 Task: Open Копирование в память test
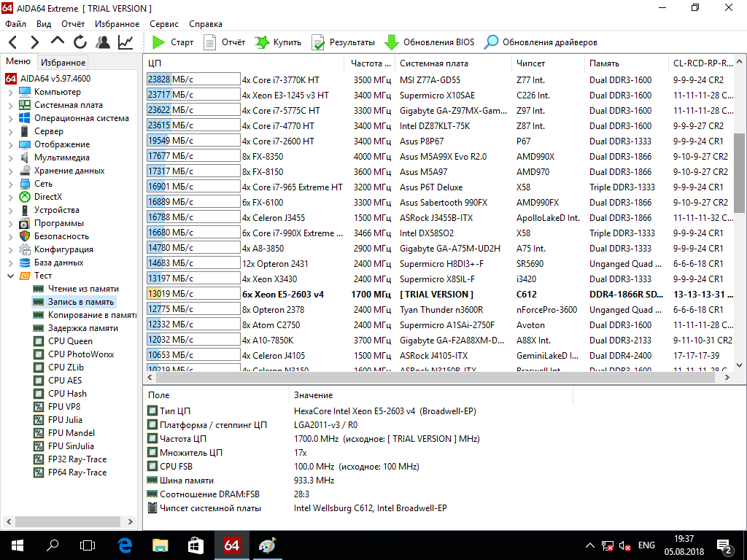(85, 315)
